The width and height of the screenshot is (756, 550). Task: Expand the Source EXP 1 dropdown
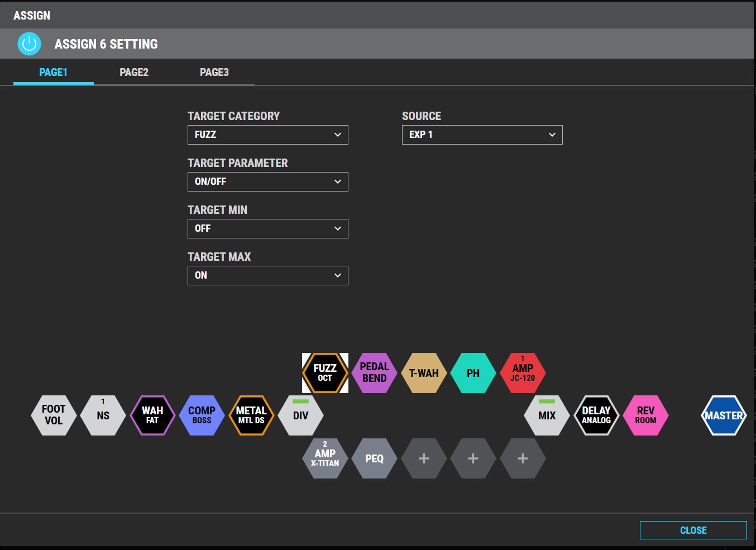pyautogui.click(x=482, y=135)
